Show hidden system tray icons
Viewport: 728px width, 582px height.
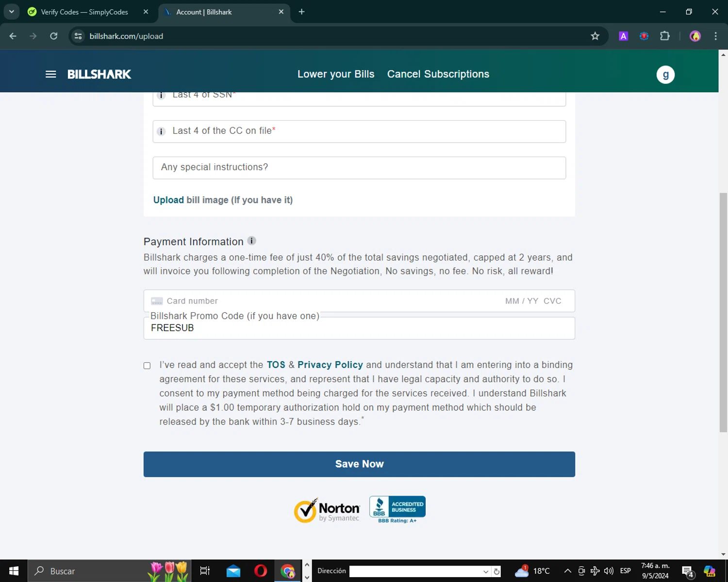pyautogui.click(x=567, y=571)
